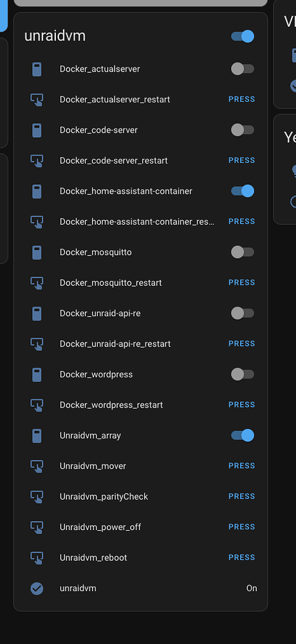Click PRESS for Docker_code-server_restart
The width and height of the screenshot is (296, 644).
(x=242, y=160)
